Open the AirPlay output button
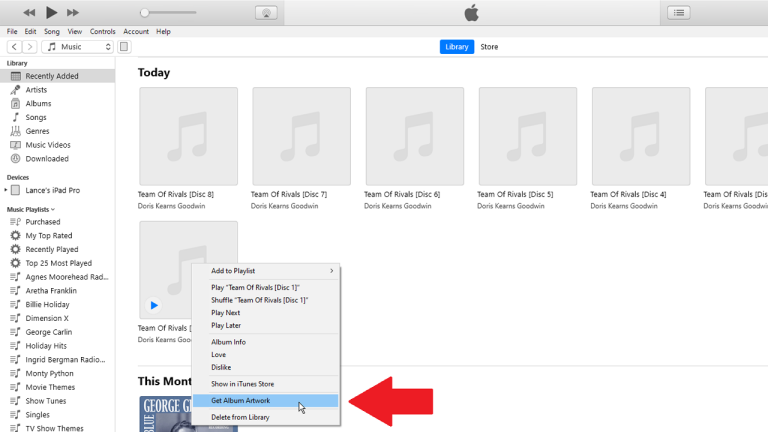The height and width of the screenshot is (432, 768). (x=266, y=13)
